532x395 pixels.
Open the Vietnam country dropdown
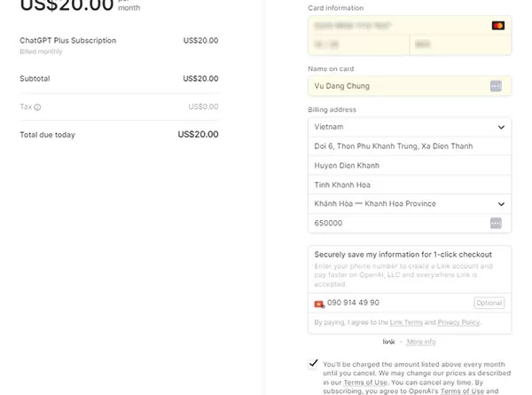pyautogui.click(x=410, y=127)
